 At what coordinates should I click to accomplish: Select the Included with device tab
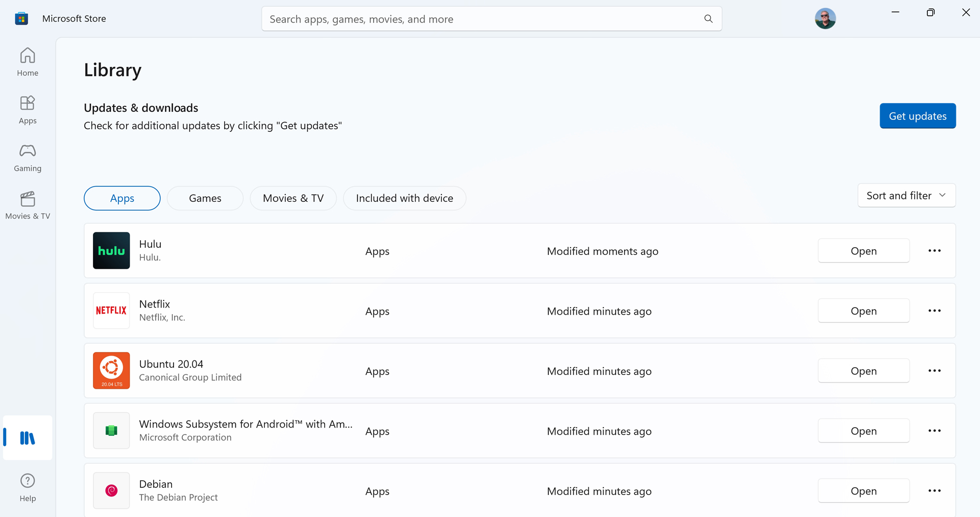click(x=404, y=198)
